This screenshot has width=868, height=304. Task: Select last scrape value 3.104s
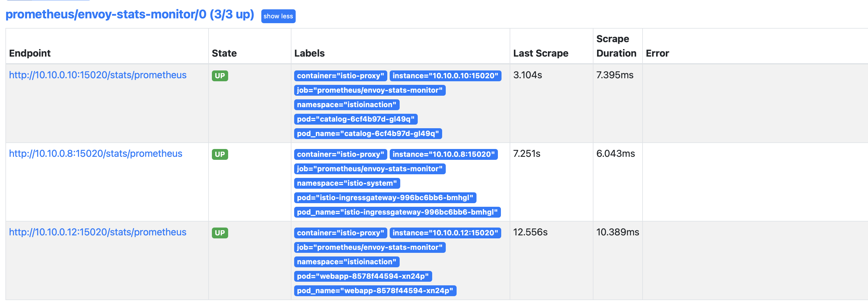tap(527, 75)
